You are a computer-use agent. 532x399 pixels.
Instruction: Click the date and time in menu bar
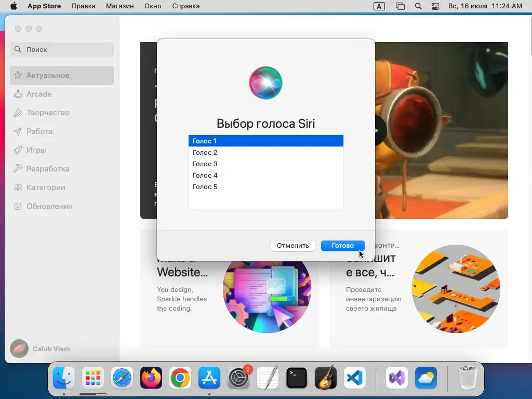pos(485,6)
